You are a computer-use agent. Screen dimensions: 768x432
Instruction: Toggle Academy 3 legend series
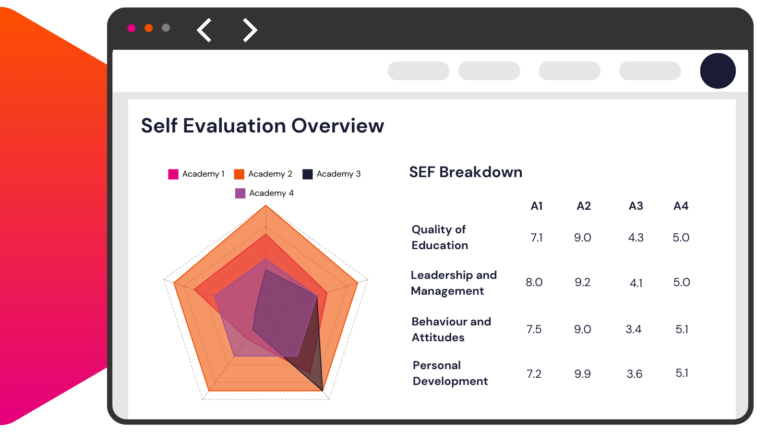(331, 174)
